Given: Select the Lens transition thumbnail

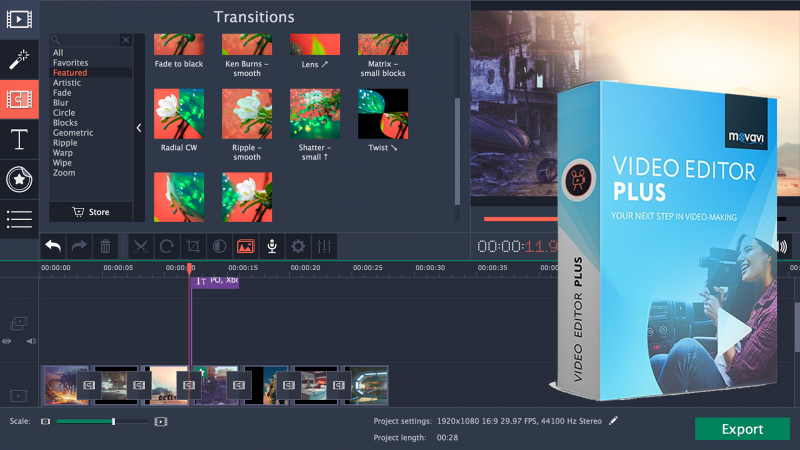Looking at the screenshot, I should coord(315,44).
